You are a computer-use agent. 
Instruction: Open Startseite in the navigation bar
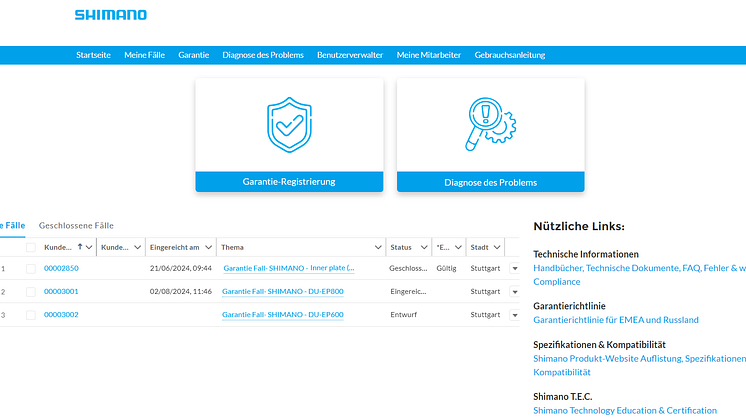click(93, 55)
